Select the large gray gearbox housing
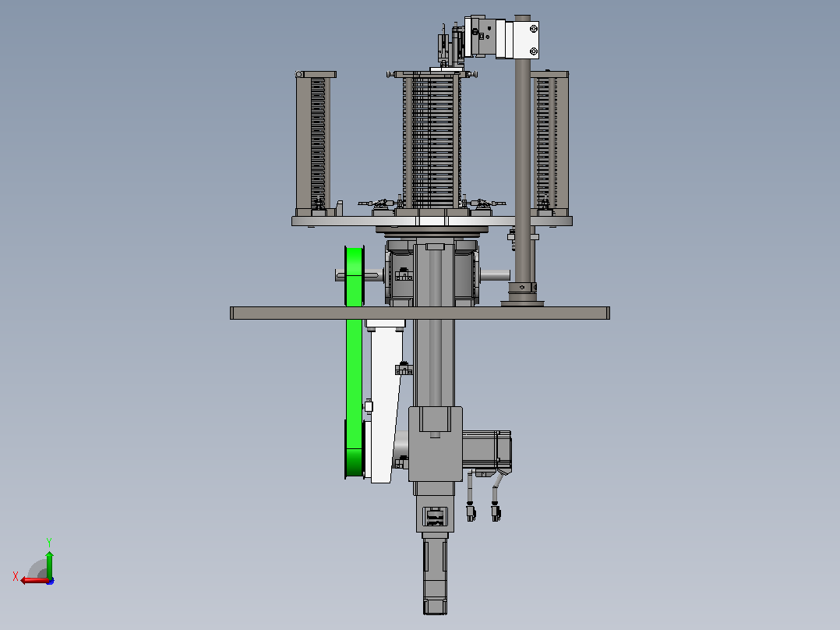 click(436, 444)
